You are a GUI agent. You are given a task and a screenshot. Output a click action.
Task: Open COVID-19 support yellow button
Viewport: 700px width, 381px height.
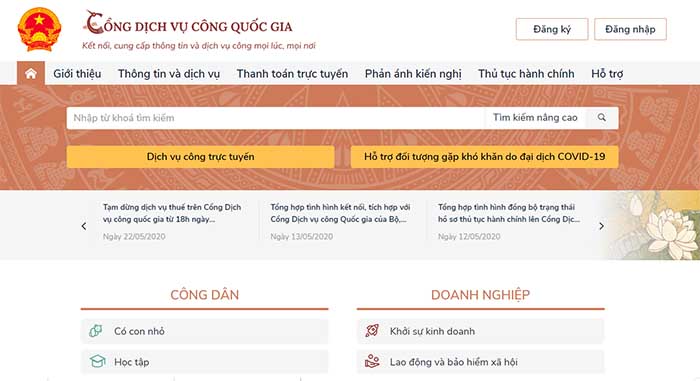click(x=484, y=157)
